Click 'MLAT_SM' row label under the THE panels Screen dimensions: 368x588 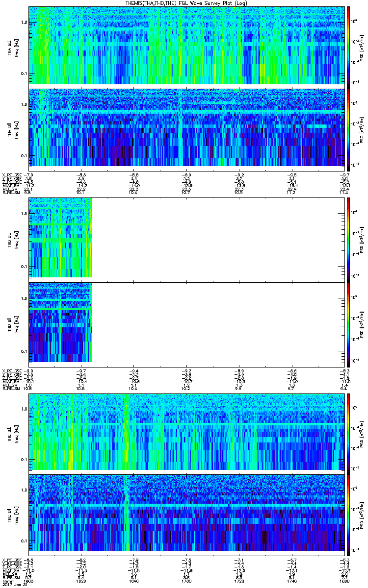coord(10,571)
